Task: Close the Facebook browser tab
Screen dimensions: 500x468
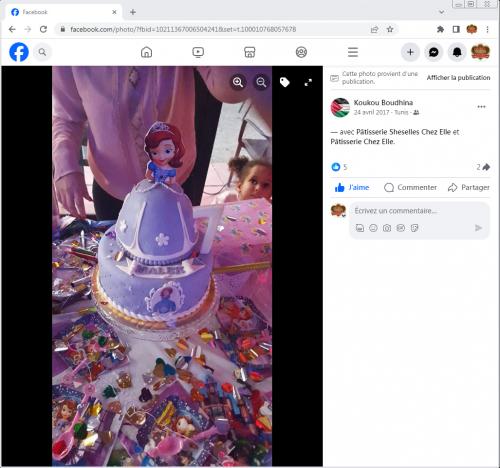Action: click(x=114, y=12)
